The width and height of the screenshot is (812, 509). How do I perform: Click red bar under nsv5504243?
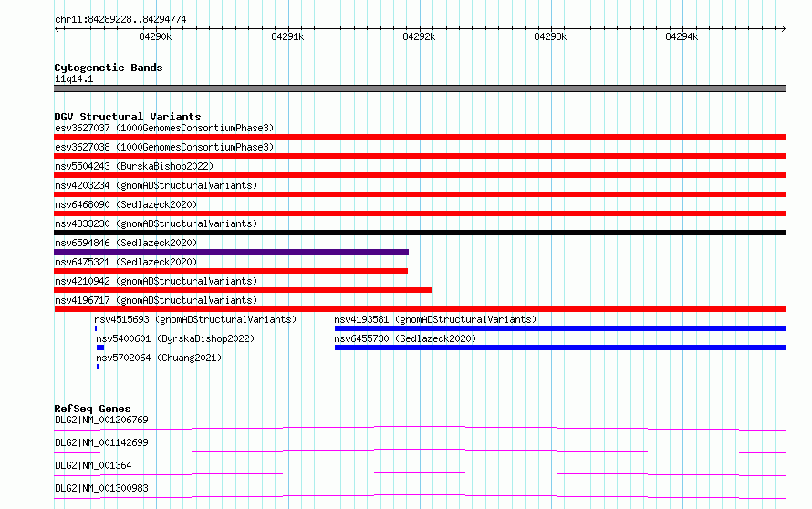click(420, 175)
